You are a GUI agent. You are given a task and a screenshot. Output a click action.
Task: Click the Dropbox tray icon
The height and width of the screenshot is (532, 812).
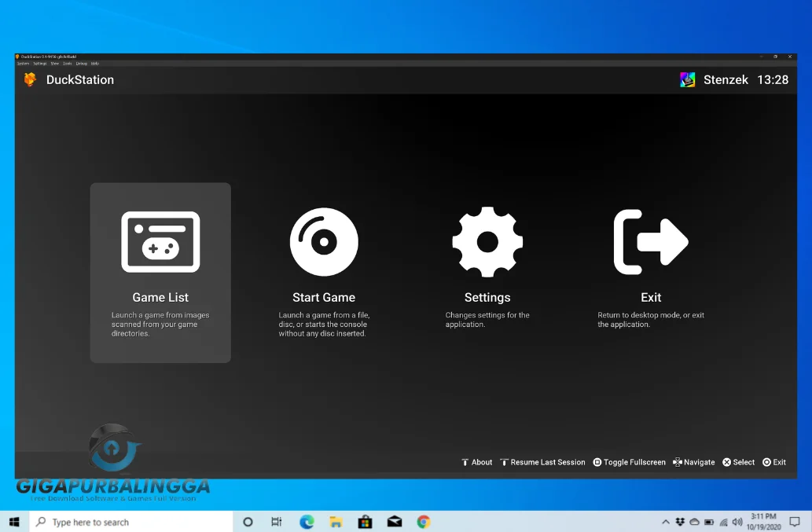[680, 522]
